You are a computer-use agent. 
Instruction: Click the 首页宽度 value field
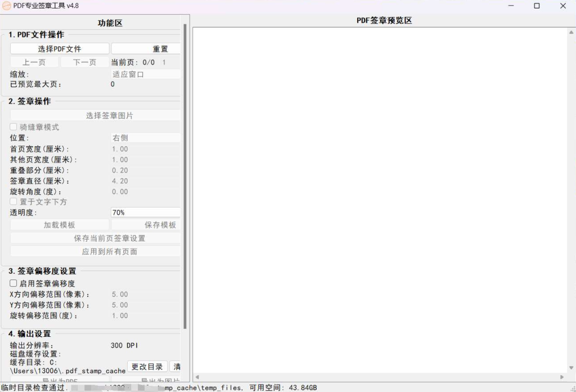click(x=146, y=149)
